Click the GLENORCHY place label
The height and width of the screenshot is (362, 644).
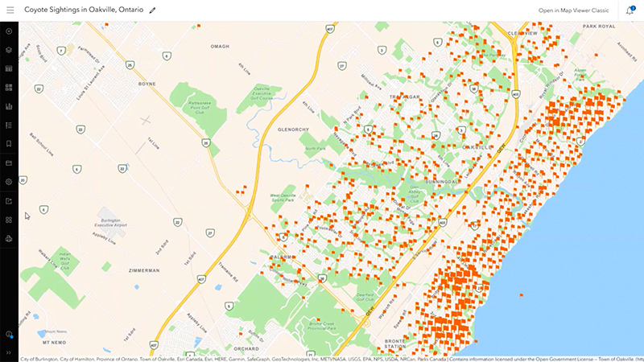[293, 130]
